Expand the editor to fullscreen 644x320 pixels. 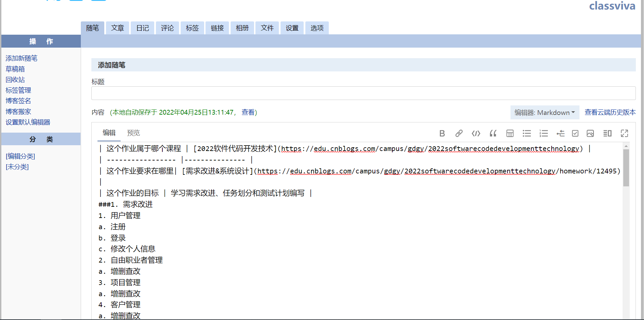click(x=624, y=133)
